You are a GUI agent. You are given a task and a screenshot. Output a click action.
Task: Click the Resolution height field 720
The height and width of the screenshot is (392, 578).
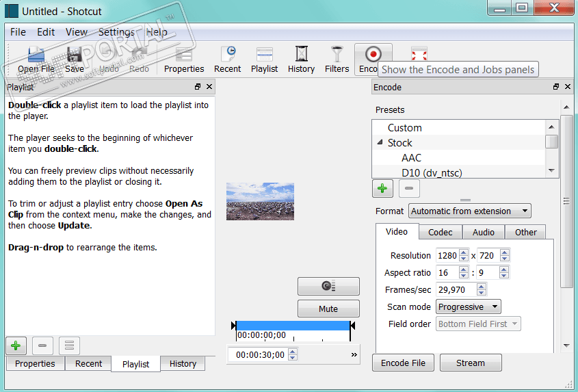[x=489, y=255]
